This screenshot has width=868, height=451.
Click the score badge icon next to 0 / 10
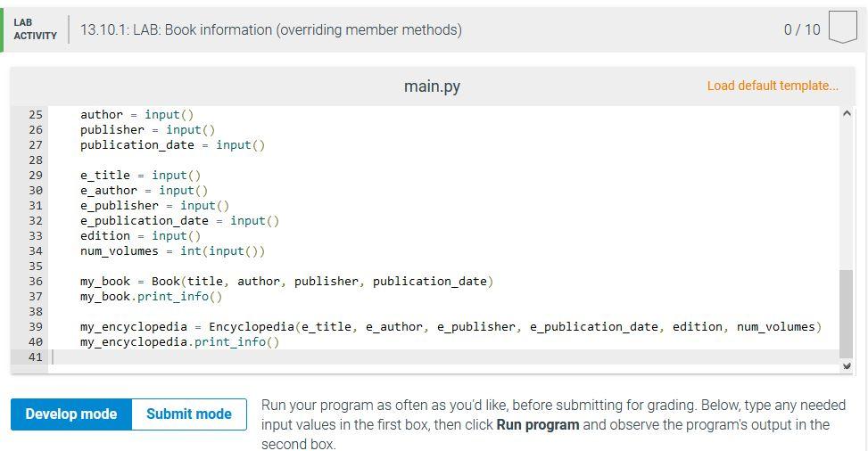click(842, 27)
